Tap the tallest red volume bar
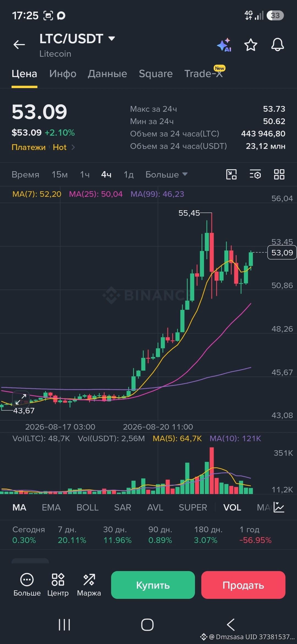 click(x=211, y=471)
